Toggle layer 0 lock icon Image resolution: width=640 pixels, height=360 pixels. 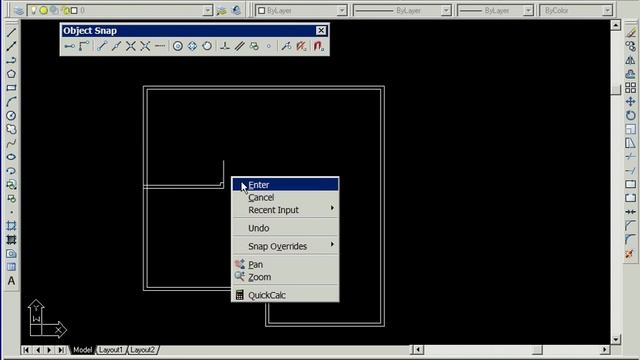[65, 10]
